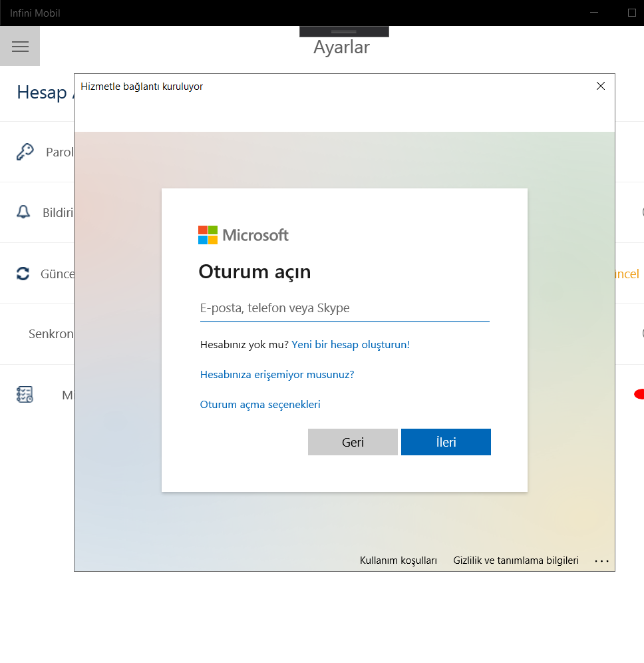Click the Geri button
644x663 pixels.
[x=353, y=442]
